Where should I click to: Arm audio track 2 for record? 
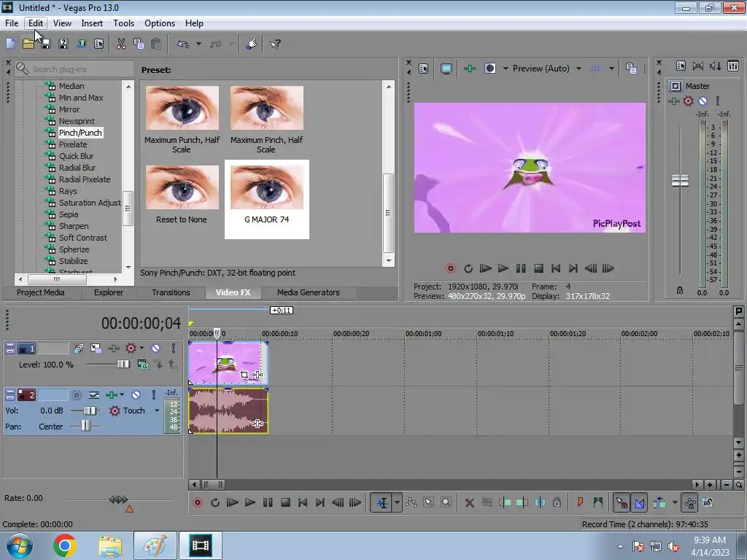[x=76, y=394]
